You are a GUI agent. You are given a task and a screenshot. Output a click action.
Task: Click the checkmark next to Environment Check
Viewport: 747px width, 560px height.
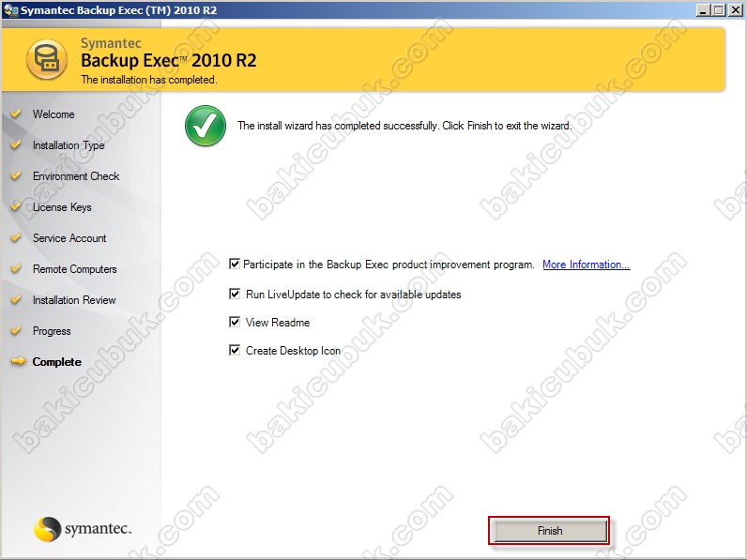pos(16,175)
